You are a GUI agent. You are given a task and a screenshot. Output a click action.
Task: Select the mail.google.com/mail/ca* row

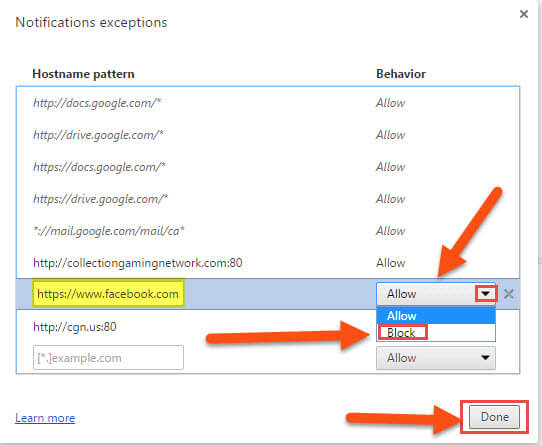pos(268,231)
